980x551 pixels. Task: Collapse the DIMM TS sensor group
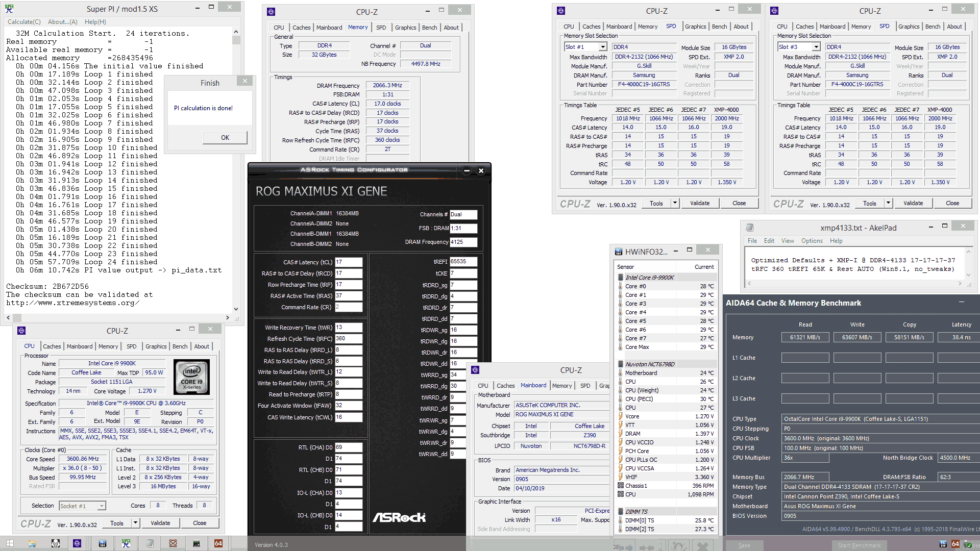(621, 512)
